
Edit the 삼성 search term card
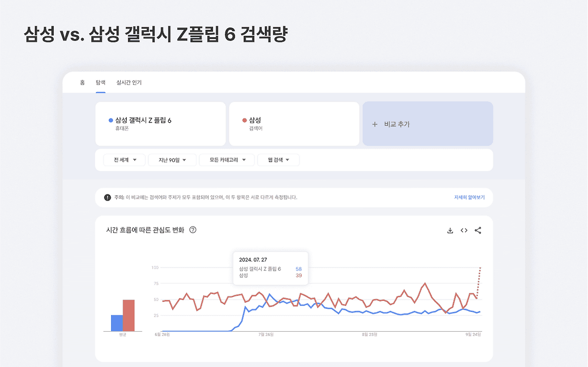click(294, 124)
